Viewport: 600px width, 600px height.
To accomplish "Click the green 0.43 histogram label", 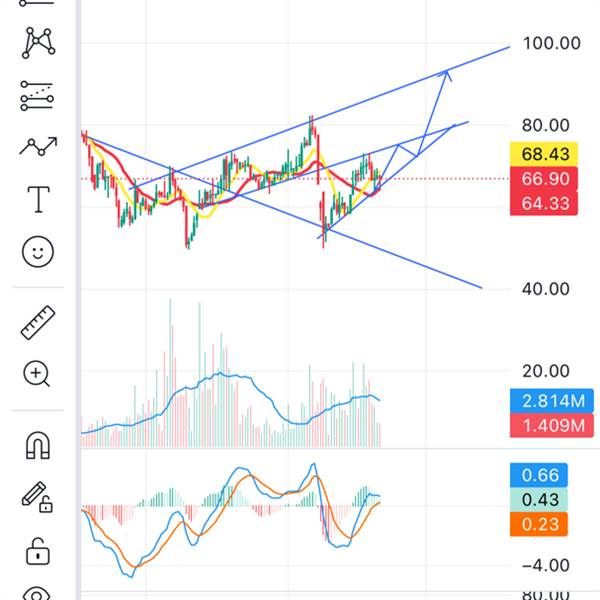I will click(x=539, y=499).
